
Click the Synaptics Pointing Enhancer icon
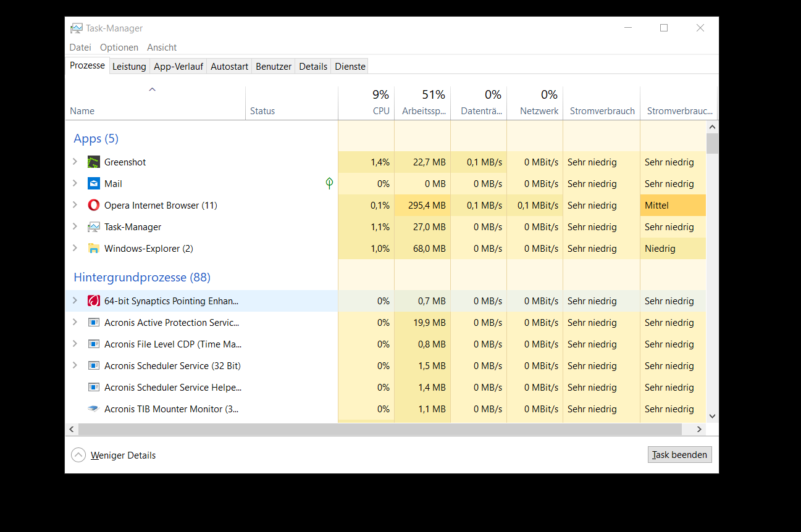pyautogui.click(x=94, y=301)
